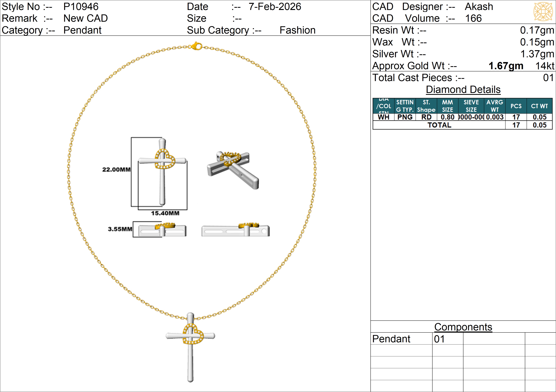Click the 15.40MM width dimension label

point(165,213)
